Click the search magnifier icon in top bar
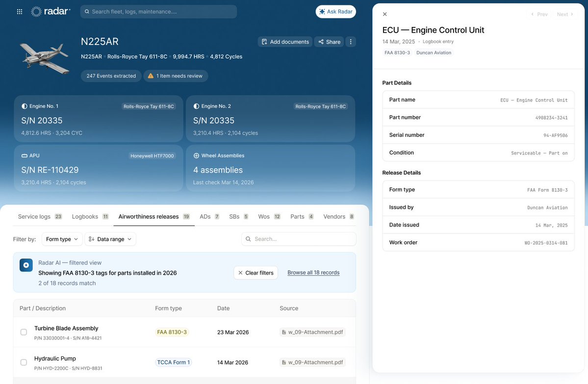 click(x=87, y=12)
